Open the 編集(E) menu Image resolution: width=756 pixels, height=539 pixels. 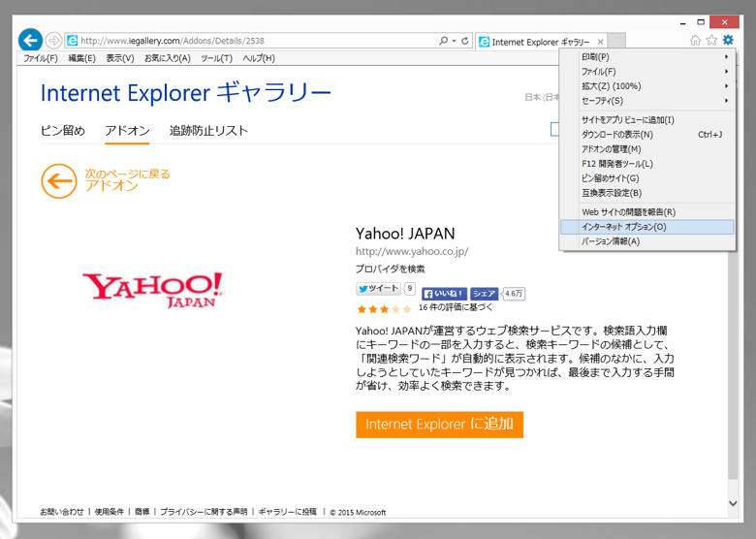[82, 58]
